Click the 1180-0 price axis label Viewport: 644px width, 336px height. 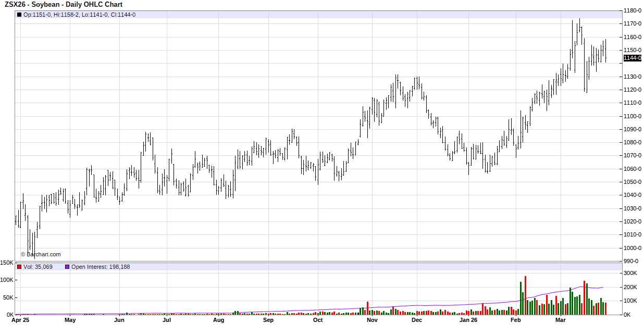(x=632, y=10)
